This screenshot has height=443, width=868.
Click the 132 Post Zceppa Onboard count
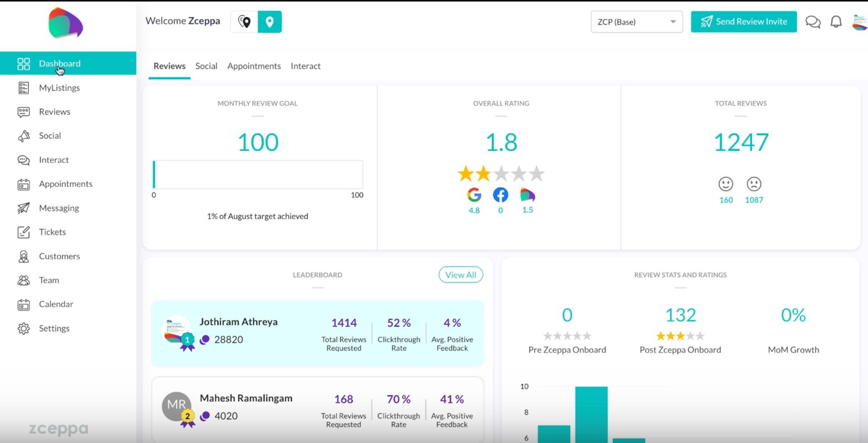coord(681,315)
